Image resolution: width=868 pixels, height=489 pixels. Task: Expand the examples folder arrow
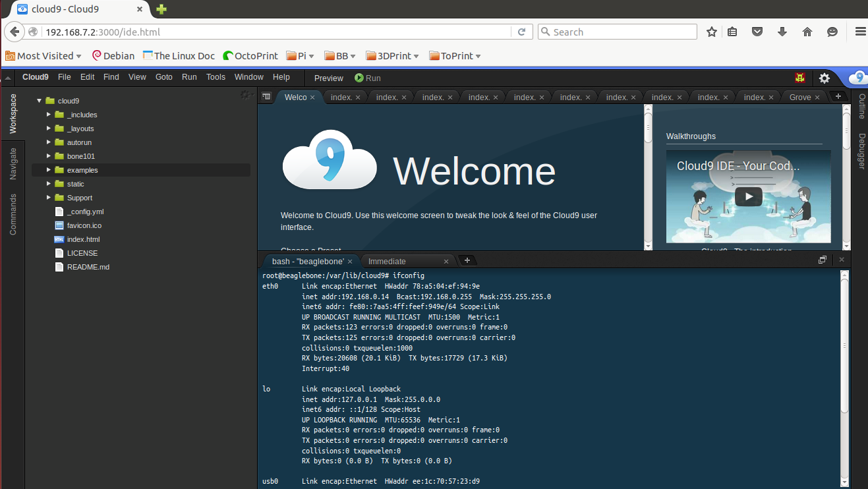point(49,170)
